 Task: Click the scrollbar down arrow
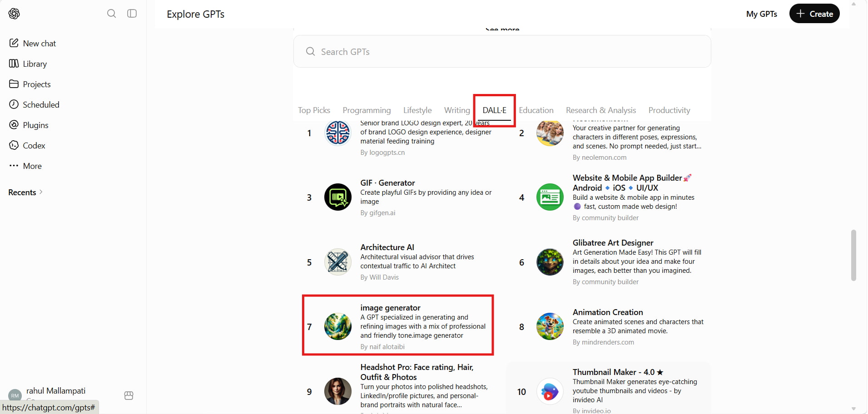pos(853,409)
